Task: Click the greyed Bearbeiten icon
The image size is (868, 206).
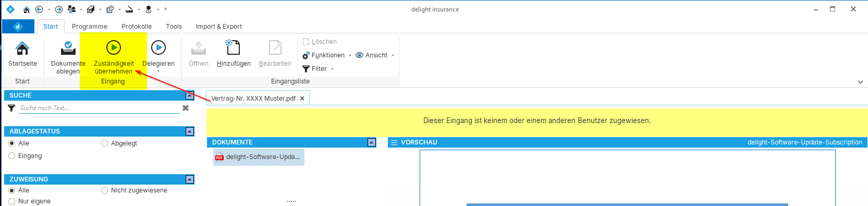Action: point(275,47)
